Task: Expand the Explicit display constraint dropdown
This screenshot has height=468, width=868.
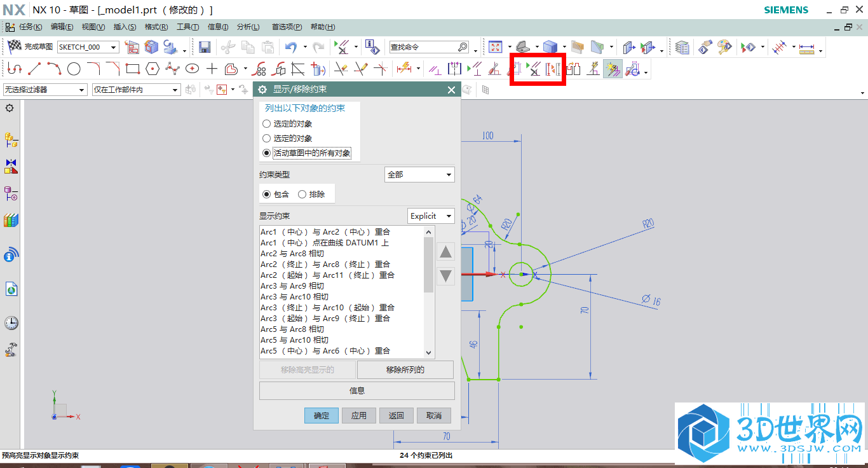Action: coord(431,216)
